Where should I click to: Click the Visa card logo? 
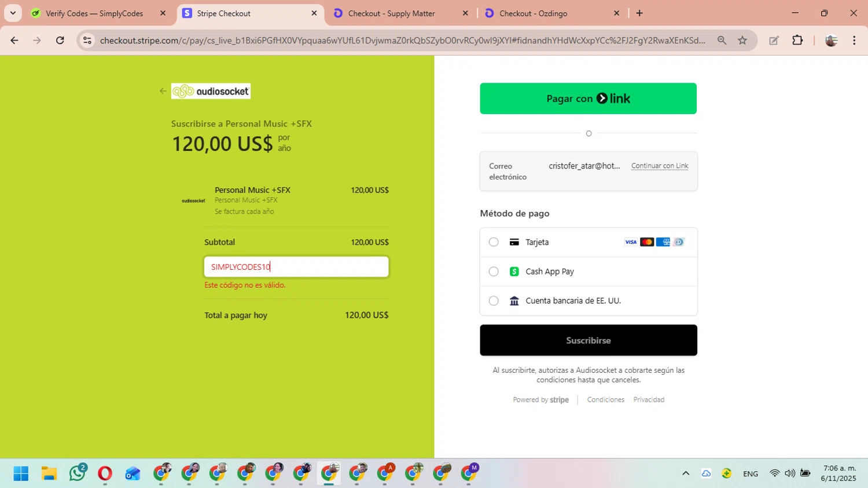coord(631,242)
